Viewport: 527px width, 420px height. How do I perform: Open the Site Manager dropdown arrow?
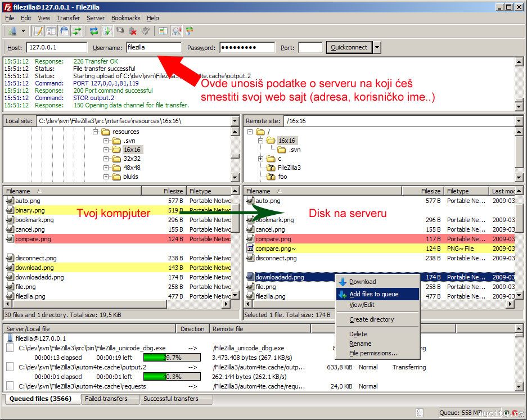pos(23,31)
